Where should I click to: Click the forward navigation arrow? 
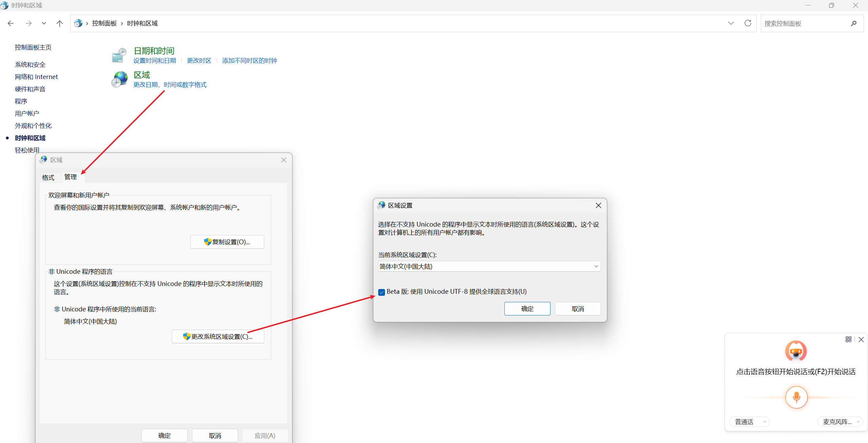(28, 23)
